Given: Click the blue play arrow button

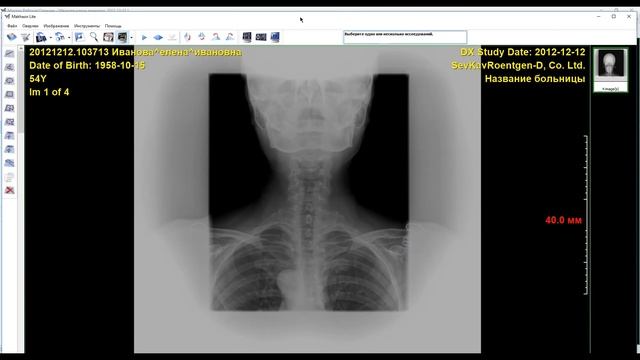Looking at the screenshot, I should click(144, 37).
